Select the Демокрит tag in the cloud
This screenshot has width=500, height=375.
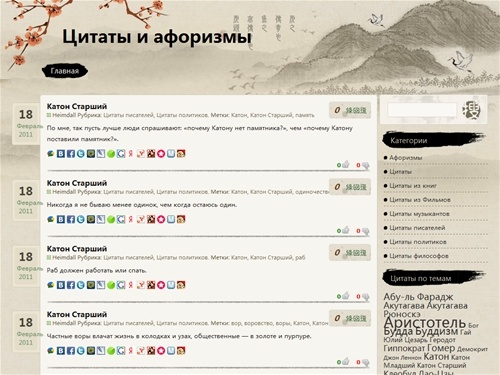[x=472, y=349]
